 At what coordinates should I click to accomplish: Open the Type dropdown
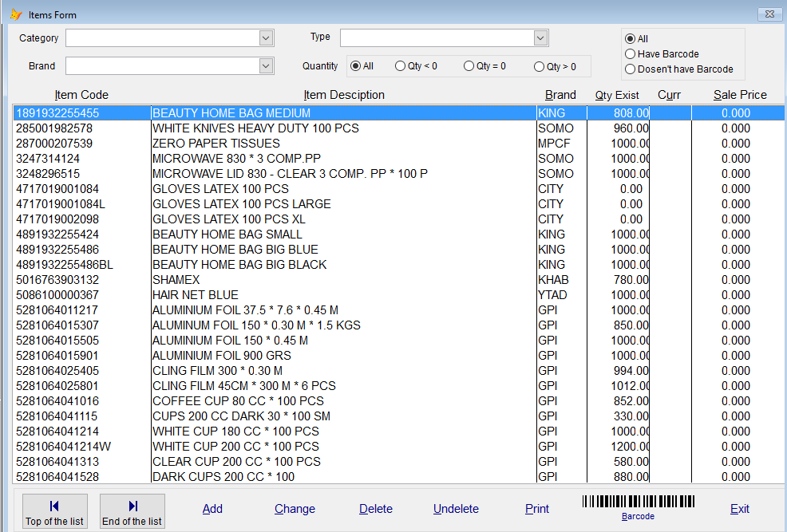pos(540,37)
